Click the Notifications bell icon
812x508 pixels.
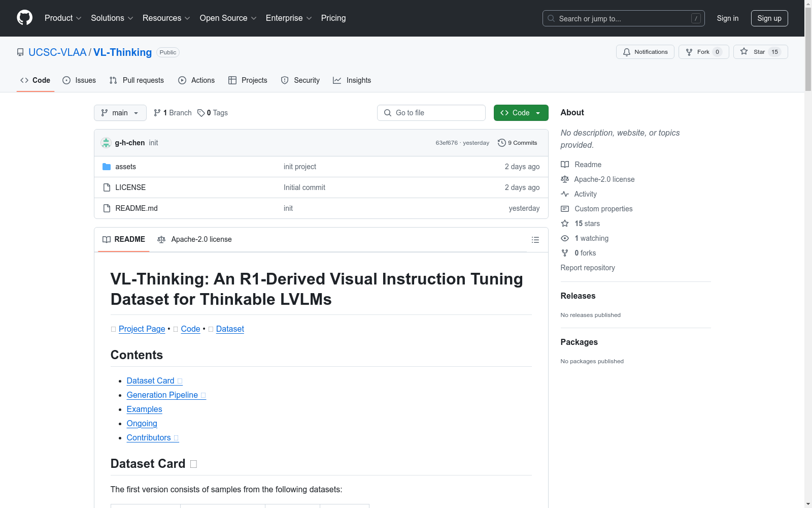(627, 52)
